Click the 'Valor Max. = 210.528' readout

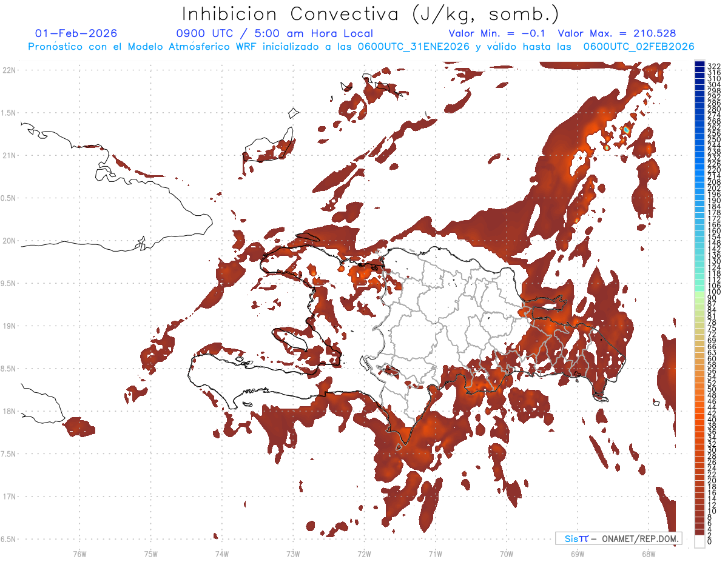coord(617,33)
